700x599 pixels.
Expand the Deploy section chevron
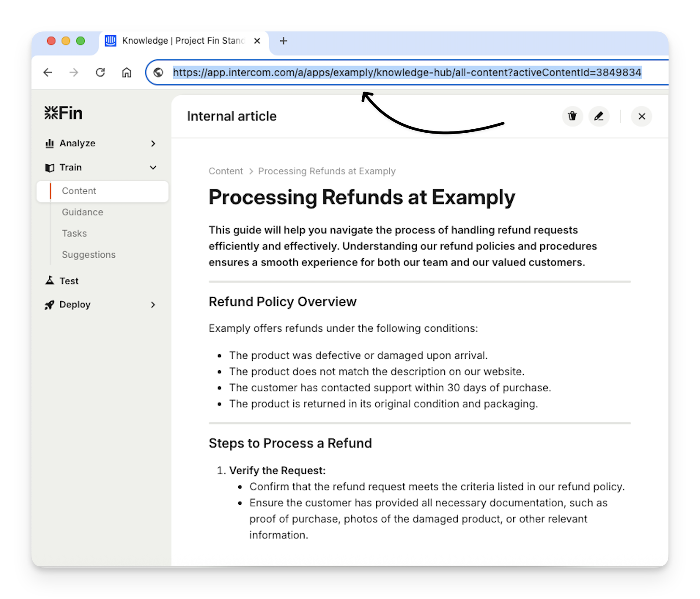(153, 305)
